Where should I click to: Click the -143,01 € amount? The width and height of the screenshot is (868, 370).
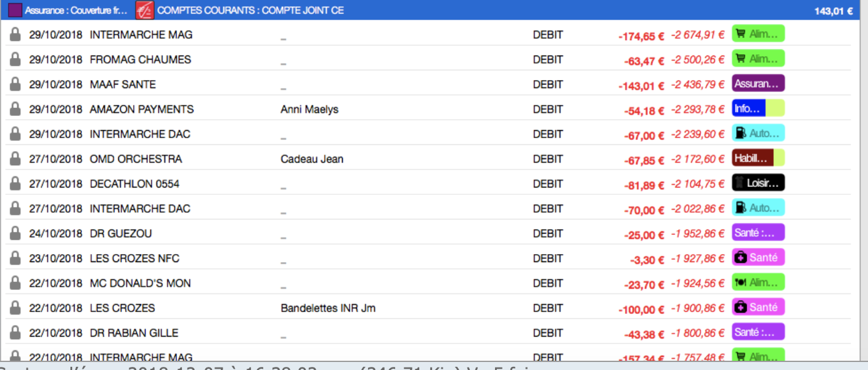coord(641,86)
